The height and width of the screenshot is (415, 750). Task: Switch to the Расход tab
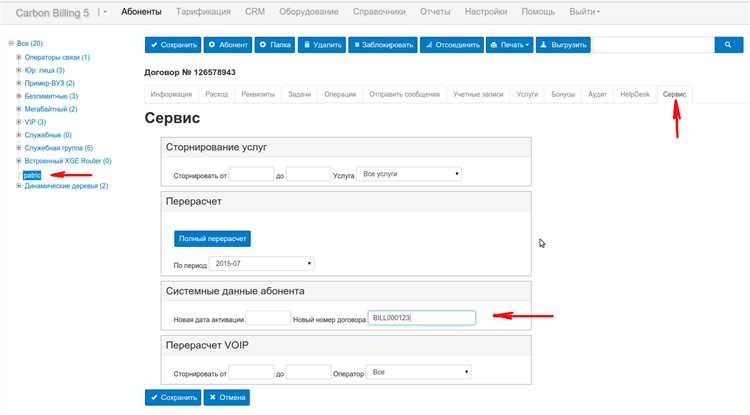coord(217,94)
